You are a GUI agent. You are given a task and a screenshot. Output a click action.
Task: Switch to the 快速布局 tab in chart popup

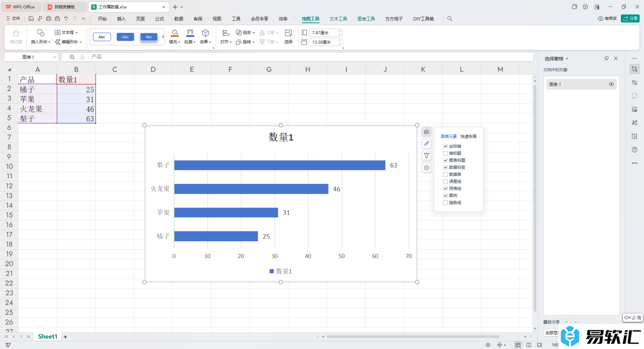click(x=468, y=136)
